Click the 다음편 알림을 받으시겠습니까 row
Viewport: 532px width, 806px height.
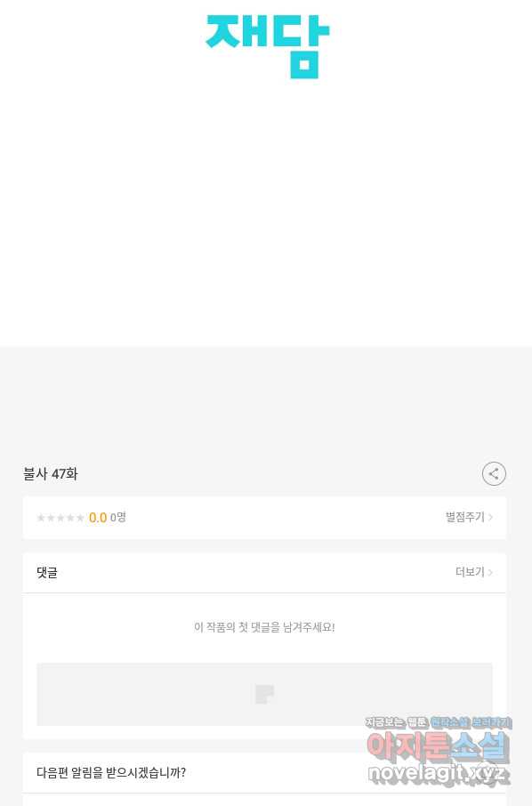pos(264,772)
